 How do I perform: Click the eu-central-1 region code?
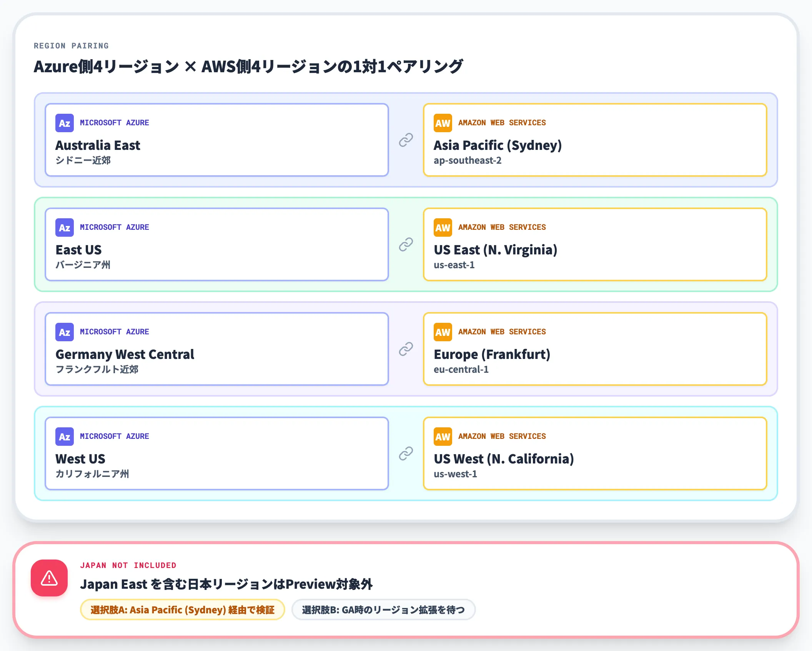[461, 369]
